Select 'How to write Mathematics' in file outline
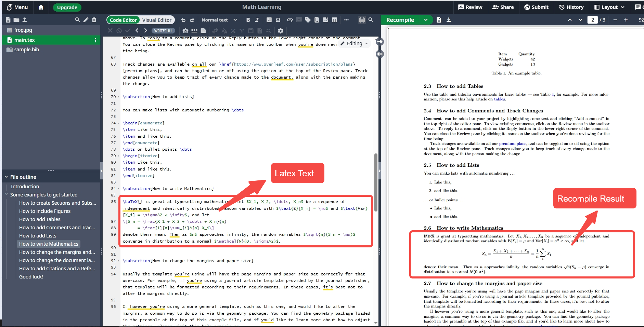644x327 pixels. coord(49,244)
